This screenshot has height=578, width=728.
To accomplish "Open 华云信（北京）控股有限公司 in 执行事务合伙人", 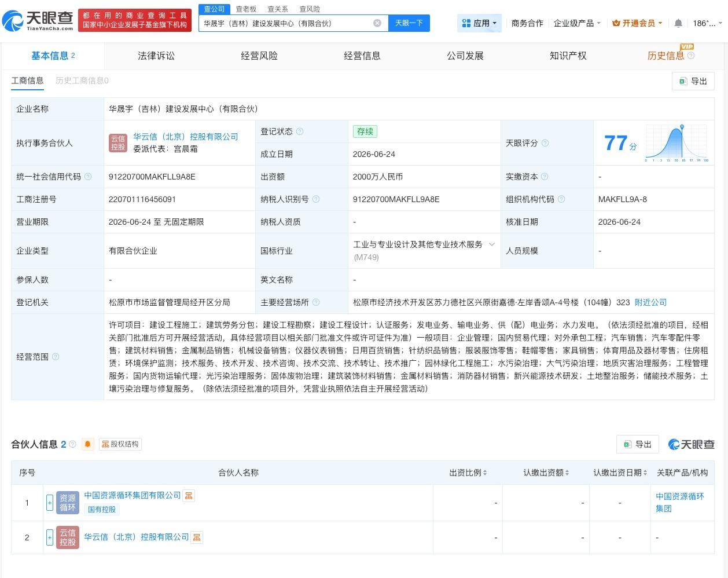I will click(x=186, y=137).
